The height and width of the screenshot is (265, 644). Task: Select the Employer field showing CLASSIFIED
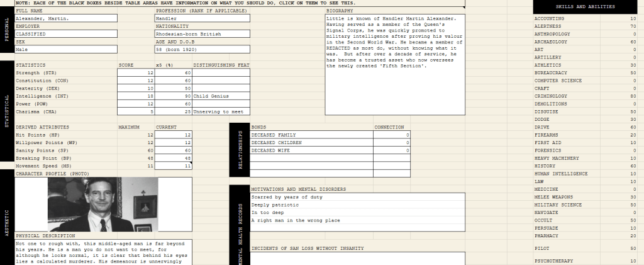point(66,34)
